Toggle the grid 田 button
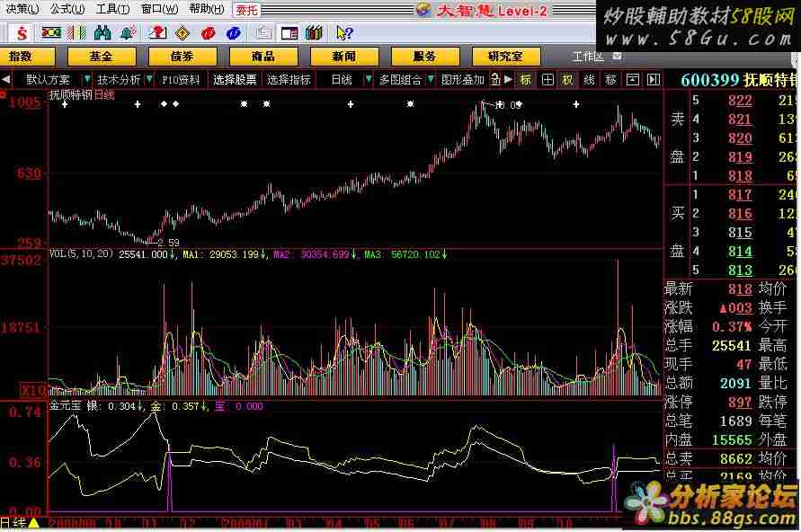 tap(547, 80)
